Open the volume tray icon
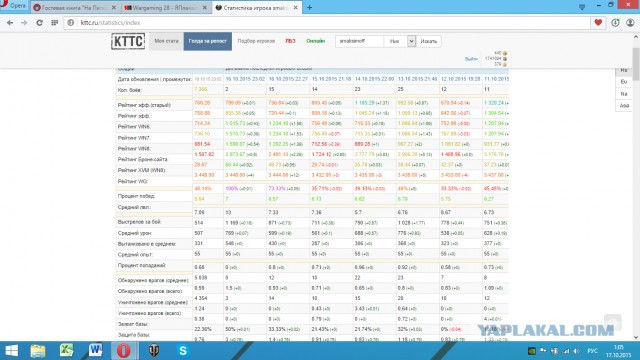The height and width of the screenshot is (360, 640). coord(576,351)
